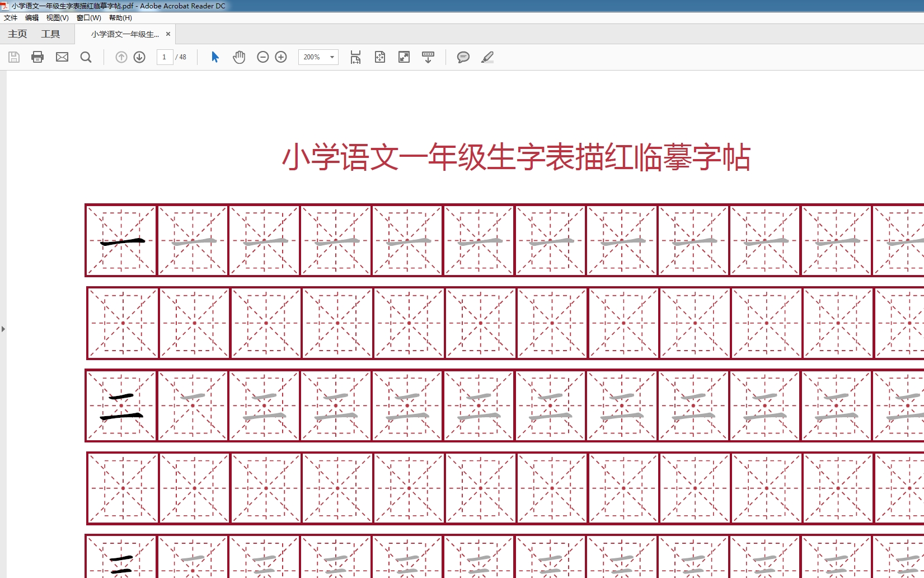Expand the left navigation pane
The height and width of the screenshot is (578, 924).
pyautogui.click(x=4, y=329)
